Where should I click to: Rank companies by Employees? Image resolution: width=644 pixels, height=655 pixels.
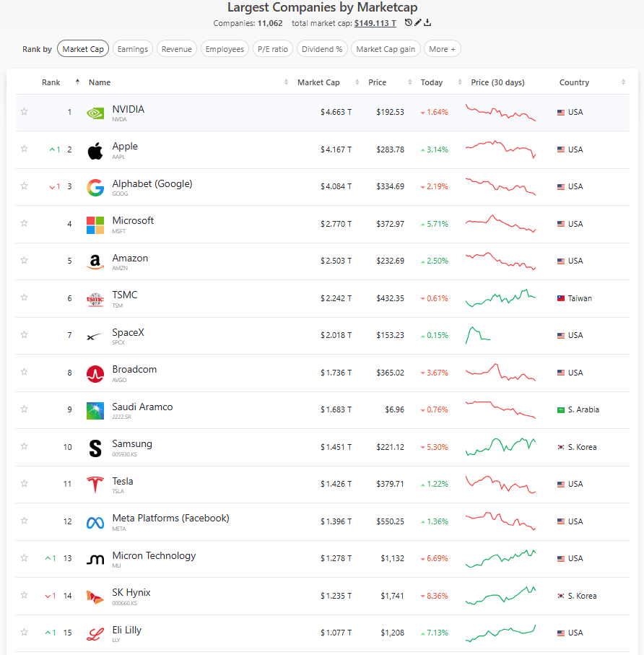(225, 49)
